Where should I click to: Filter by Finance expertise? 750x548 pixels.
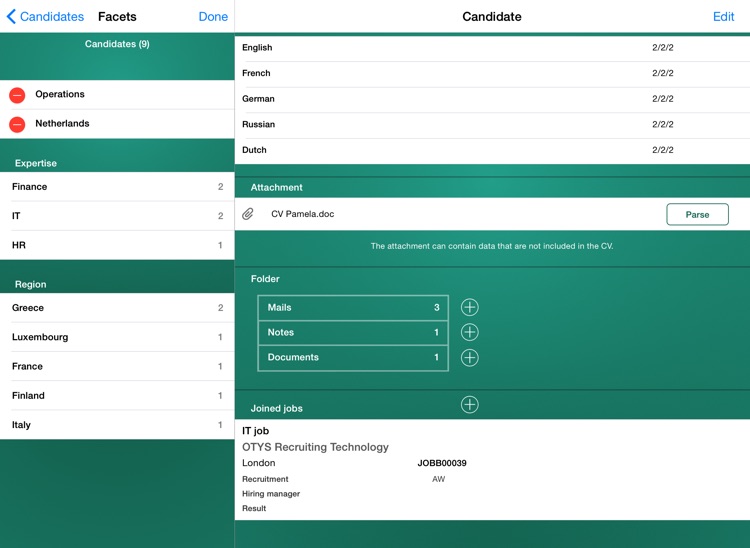click(x=117, y=187)
